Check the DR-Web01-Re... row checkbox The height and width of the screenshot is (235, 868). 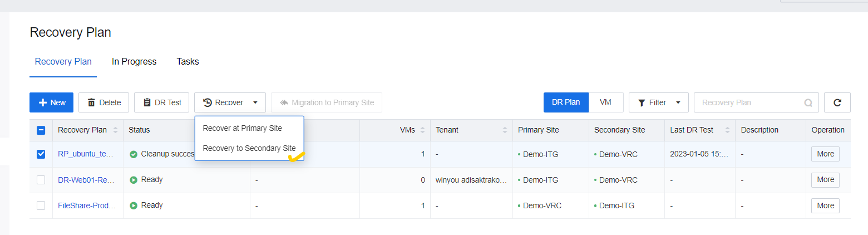pos(41,180)
